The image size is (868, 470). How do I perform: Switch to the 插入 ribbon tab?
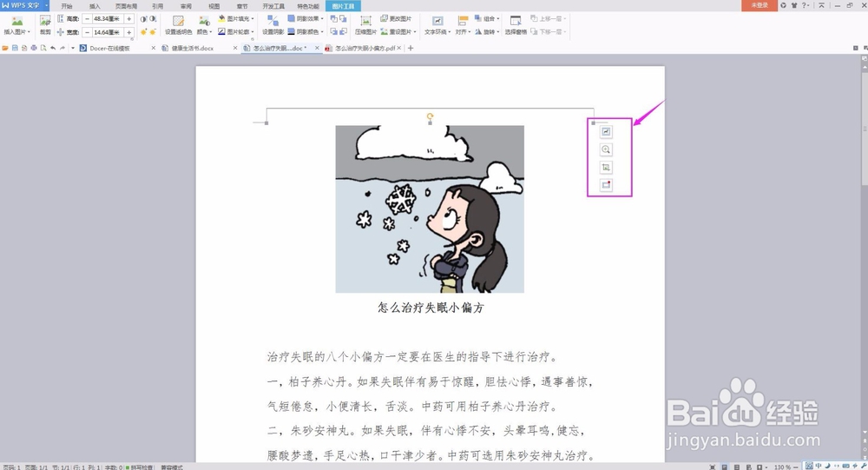[95, 6]
